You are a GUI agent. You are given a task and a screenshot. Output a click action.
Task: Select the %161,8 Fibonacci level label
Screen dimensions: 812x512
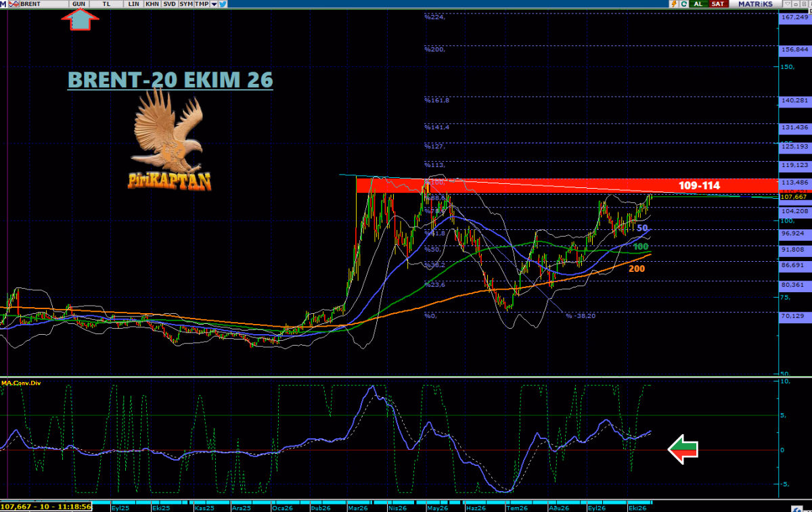click(436, 100)
